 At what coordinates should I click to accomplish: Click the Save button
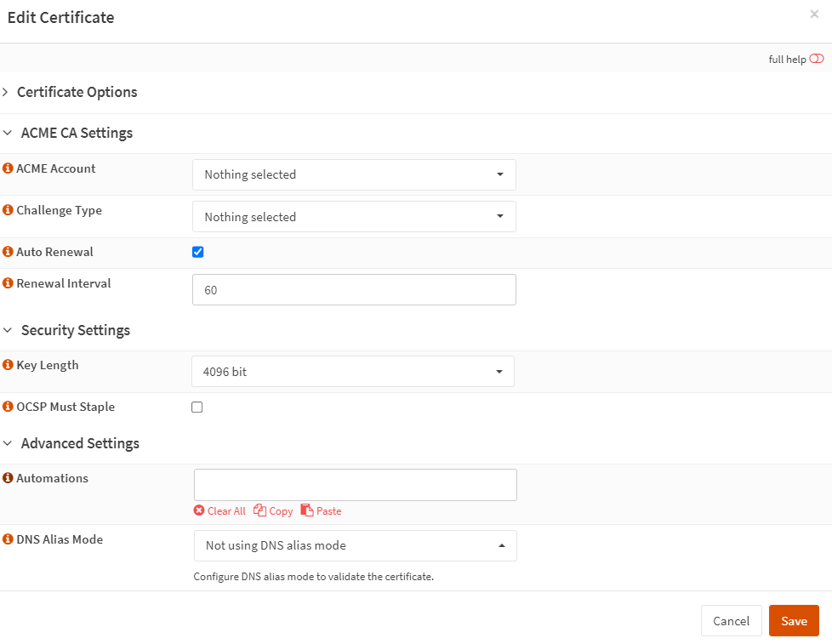tap(793, 621)
